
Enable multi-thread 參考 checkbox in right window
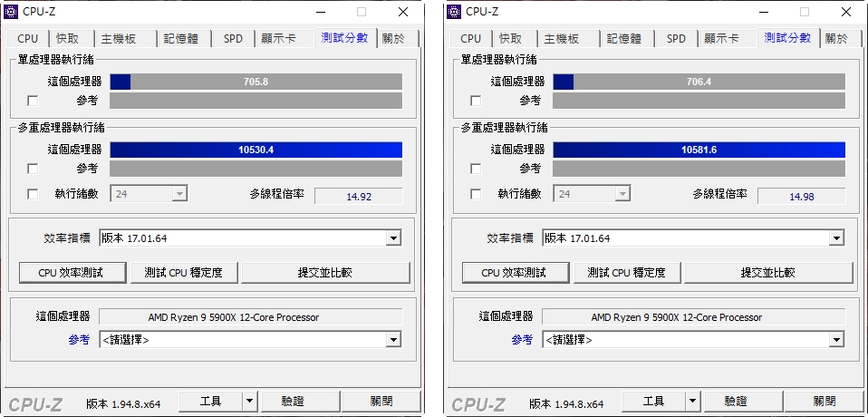[x=476, y=169]
